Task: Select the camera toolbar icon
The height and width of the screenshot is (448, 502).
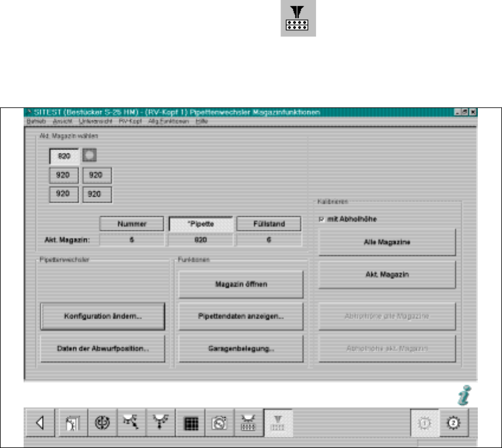Action: [x=220, y=423]
